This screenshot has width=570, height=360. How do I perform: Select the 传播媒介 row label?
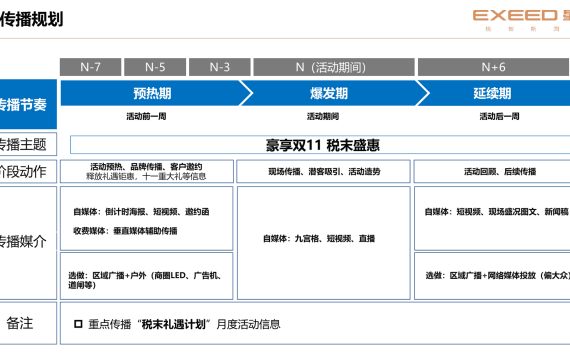click(x=28, y=243)
